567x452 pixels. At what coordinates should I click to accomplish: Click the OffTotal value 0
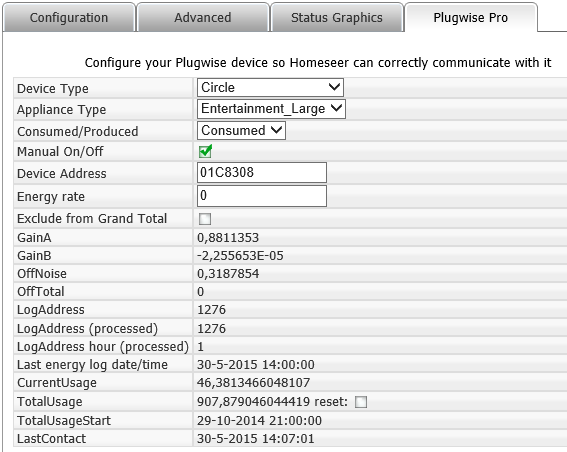pos(201,292)
